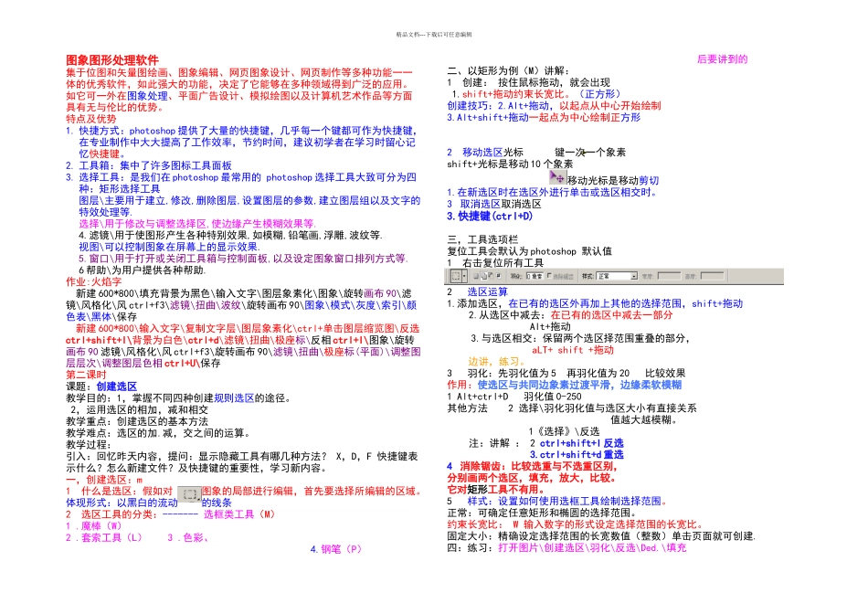Screen dimensions: 868x614
Task: Click the dashed marquee icon after 假如对
Action: coord(189,494)
